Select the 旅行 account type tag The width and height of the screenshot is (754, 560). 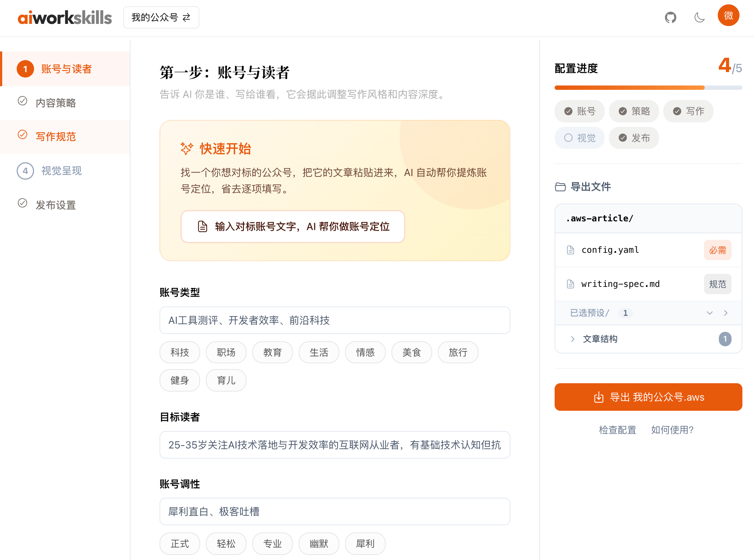458,352
